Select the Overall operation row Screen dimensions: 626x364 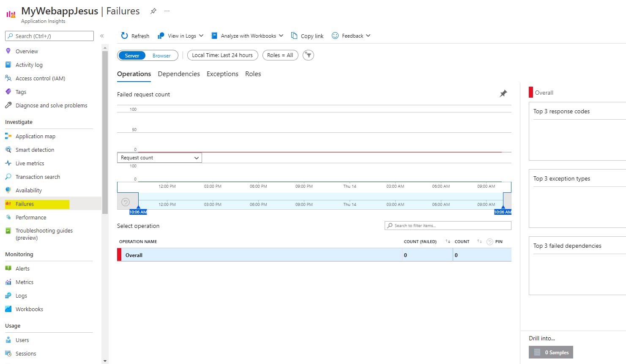[314, 255]
